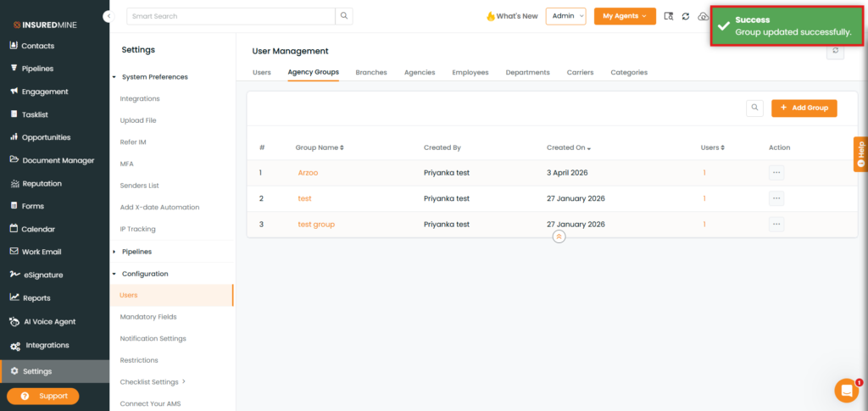The width and height of the screenshot is (868, 411).
Task: Click the Smart Search magnifier icon
Action: coord(343,16)
